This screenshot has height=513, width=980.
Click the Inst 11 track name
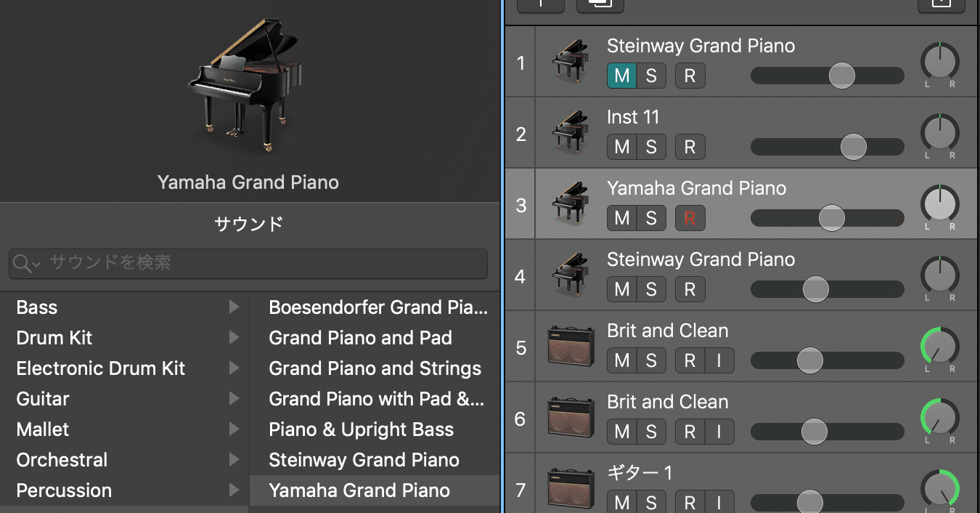[x=633, y=117]
